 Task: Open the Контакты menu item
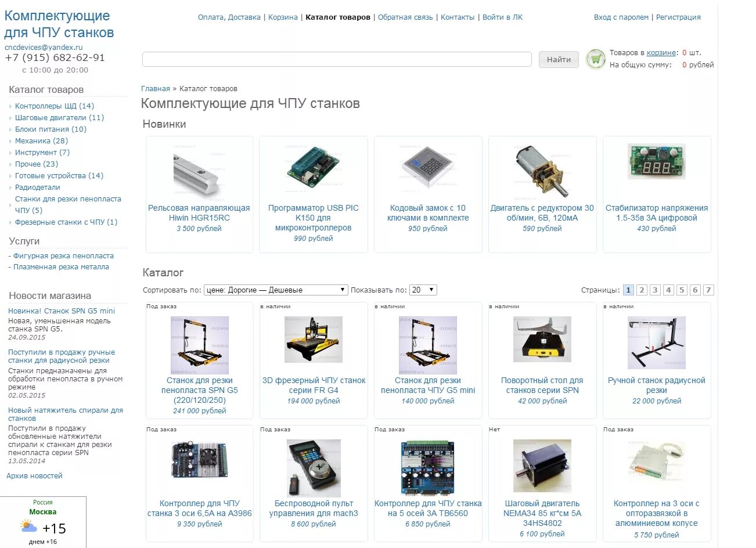pyautogui.click(x=458, y=17)
